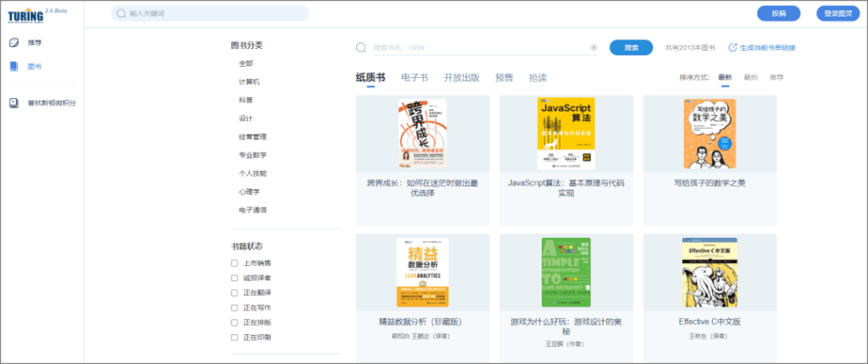Click author text 王亚晖（作者）

[x=565, y=344]
